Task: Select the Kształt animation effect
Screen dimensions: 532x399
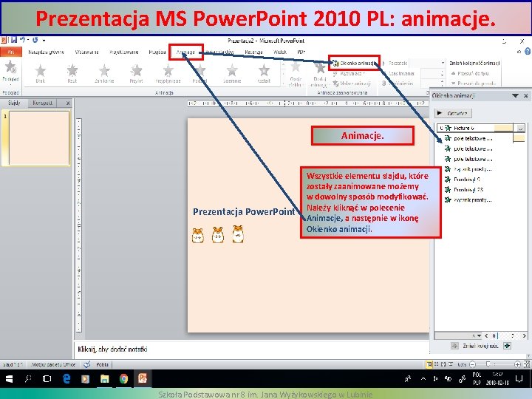Action: 264,73
